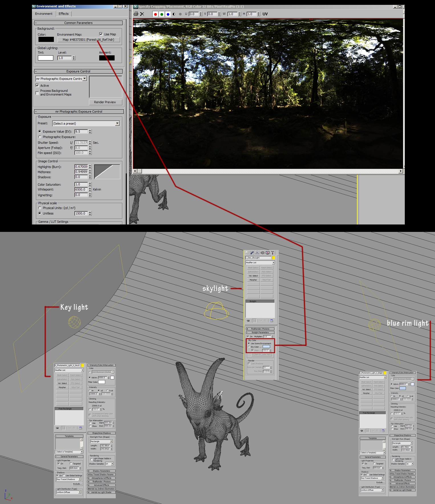The width and height of the screenshot is (435, 504).
Task: Click the Map #48373501 Forest_16_Ref.hdr button
Action: (89, 40)
